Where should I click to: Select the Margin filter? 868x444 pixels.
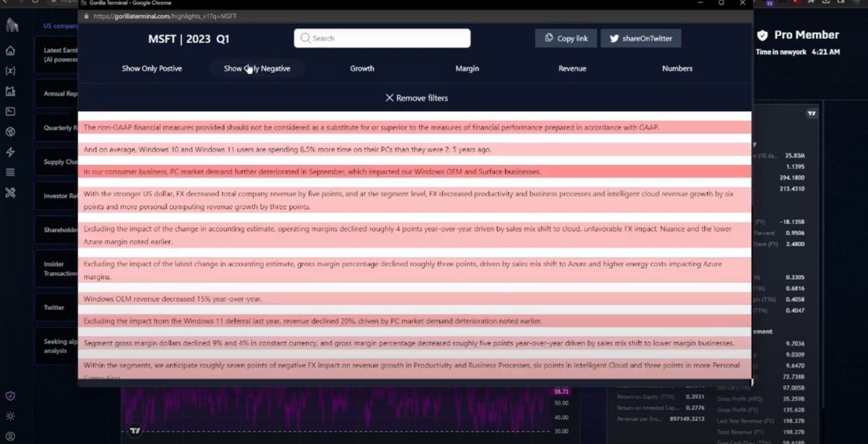[467, 68]
